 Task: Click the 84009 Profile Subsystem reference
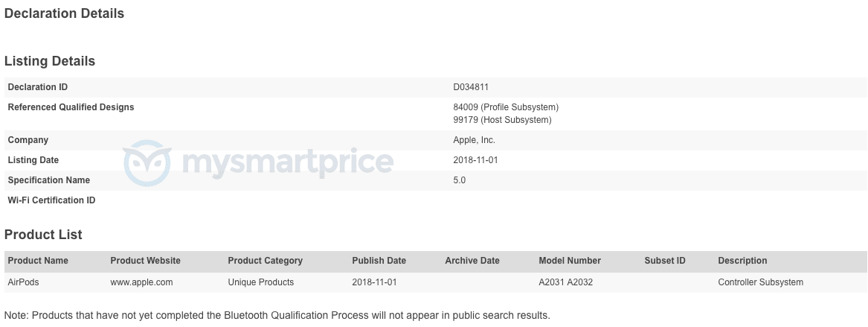pyautogui.click(x=505, y=107)
